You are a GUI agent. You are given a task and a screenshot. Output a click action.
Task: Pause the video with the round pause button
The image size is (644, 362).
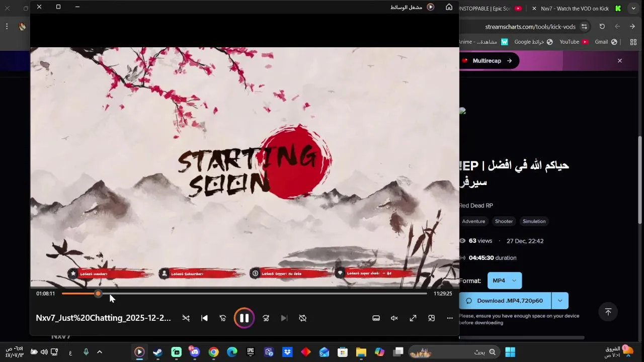tap(244, 318)
